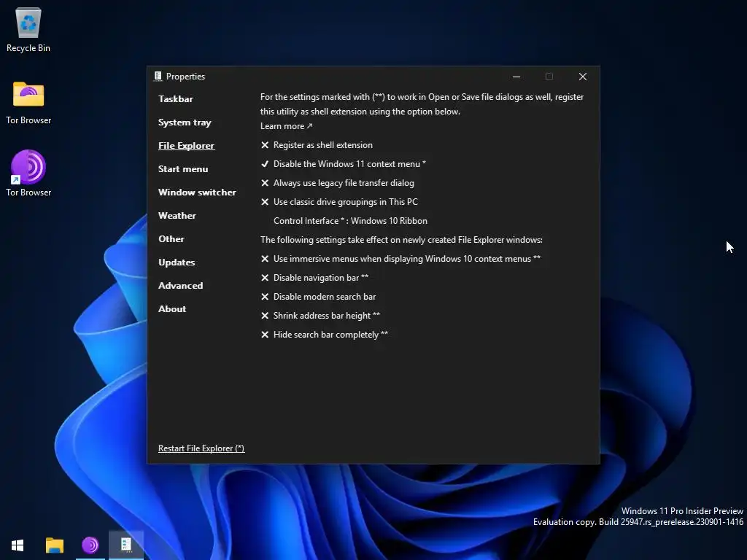Open the Recycle Bin desktop icon
Screen dimensions: 747x560
pos(28,29)
